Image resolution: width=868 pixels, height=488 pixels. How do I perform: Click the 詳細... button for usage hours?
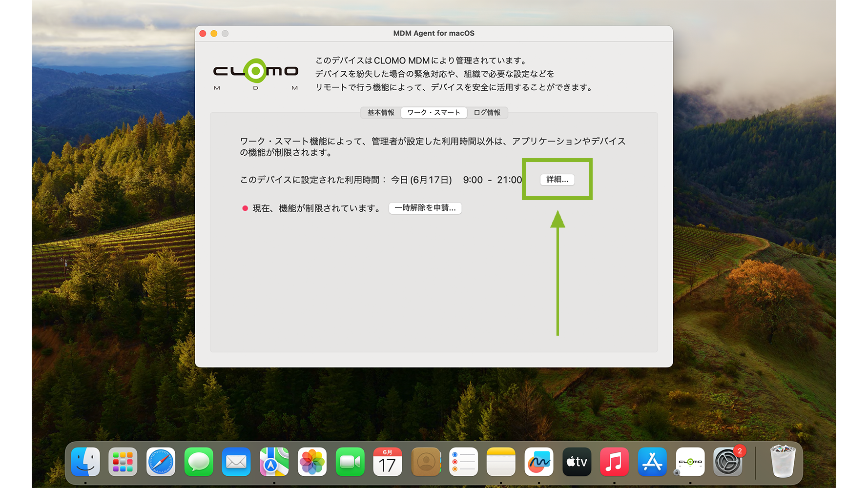click(x=558, y=180)
